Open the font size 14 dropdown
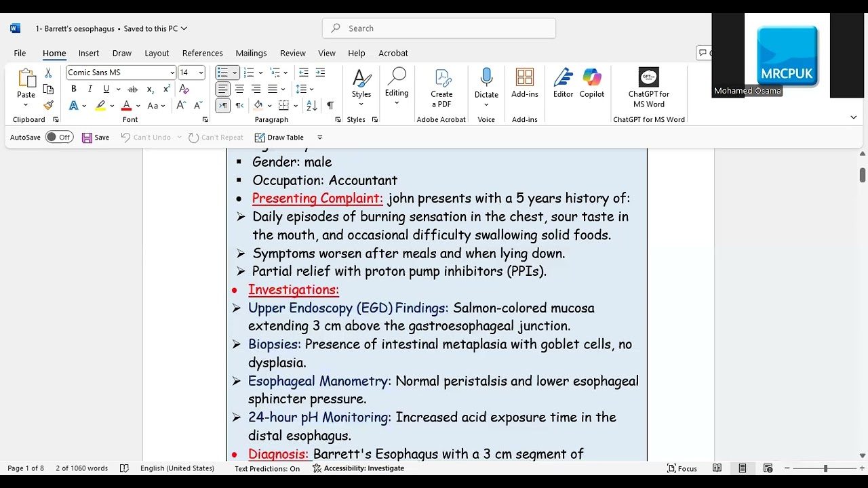868x488 pixels. pyautogui.click(x=201, y=73)
